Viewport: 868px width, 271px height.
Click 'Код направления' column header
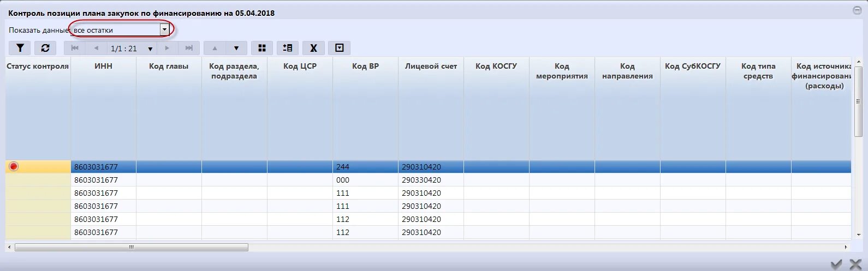[x=627, y=108]
